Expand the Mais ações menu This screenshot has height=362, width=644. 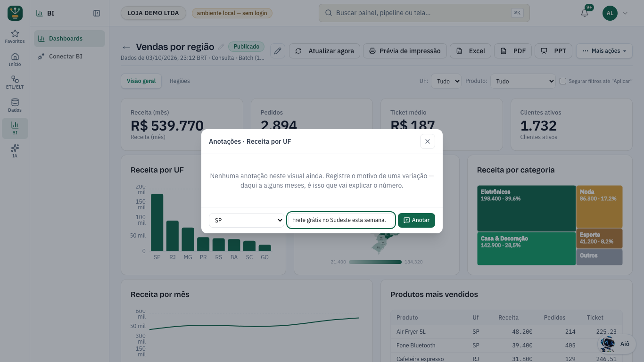604,51
